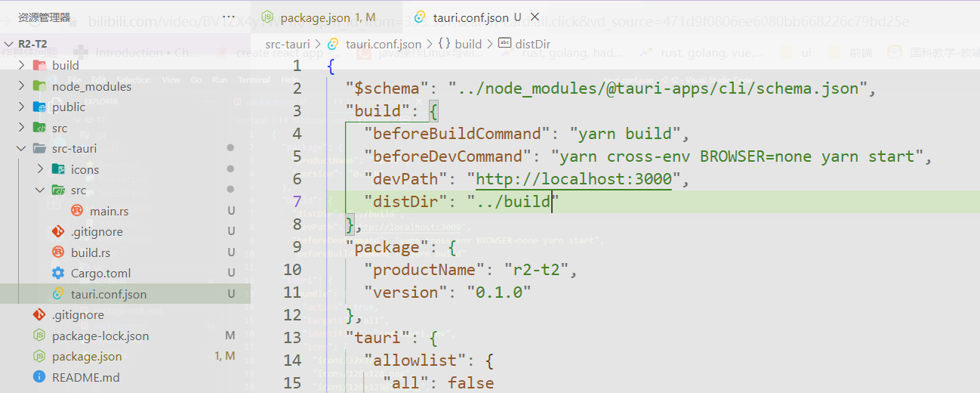Collapse the R2-T2 root folder
980x393 pixels.
pos(8,45)
